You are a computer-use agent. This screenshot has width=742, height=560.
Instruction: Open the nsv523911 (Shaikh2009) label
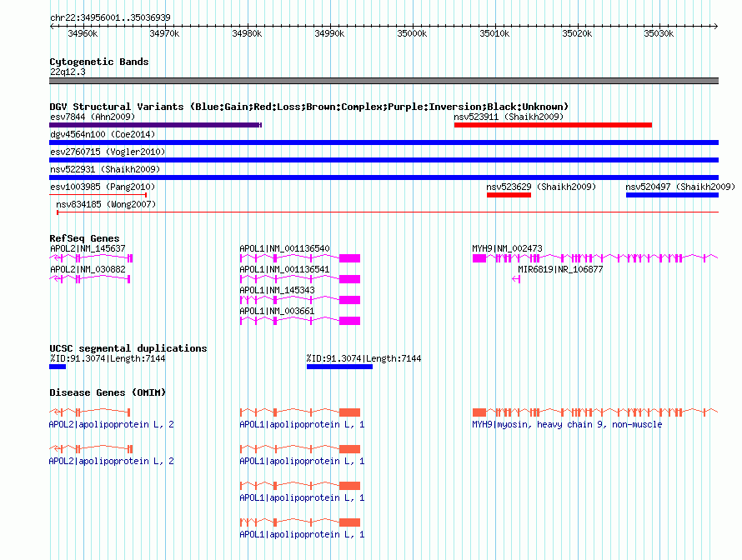509,117
